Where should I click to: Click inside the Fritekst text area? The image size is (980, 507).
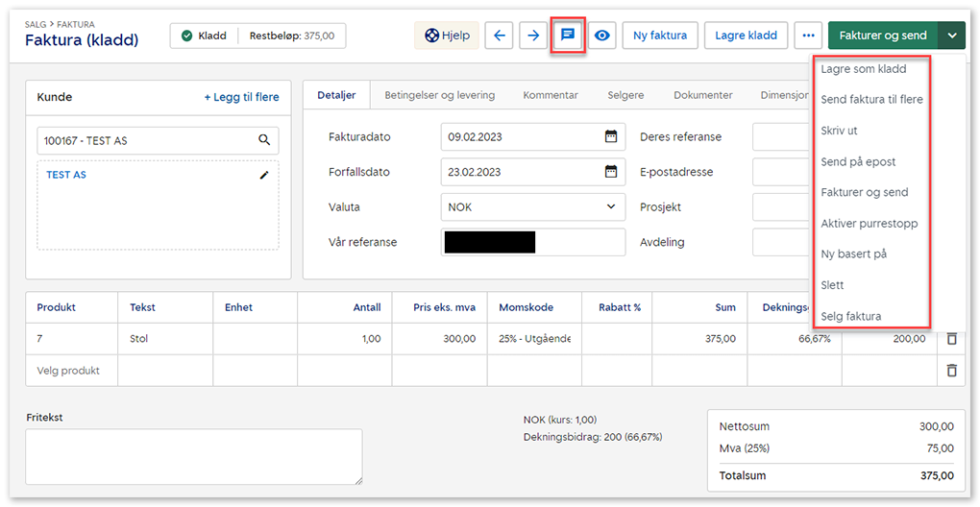pyautogui.click(x=193, y=456)
